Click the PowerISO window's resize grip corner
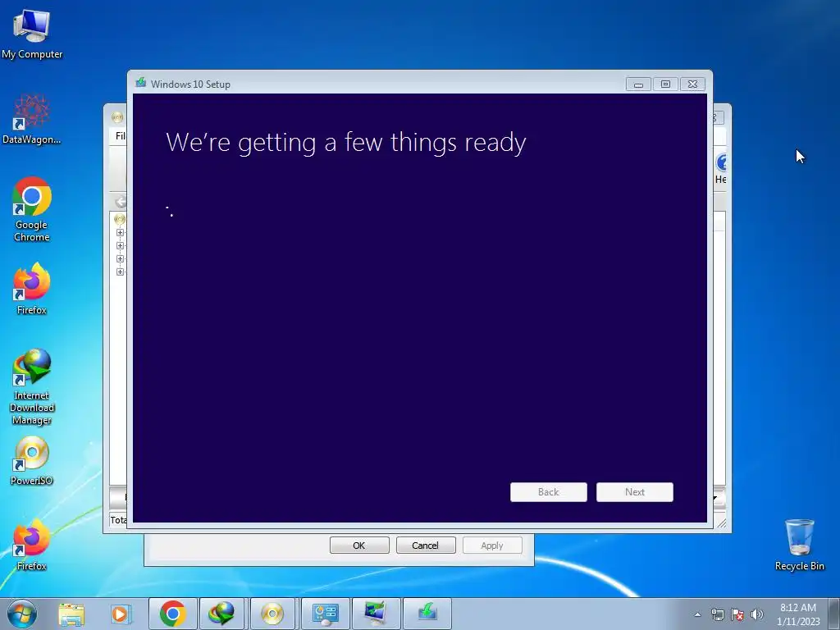 tap(722, 523)
